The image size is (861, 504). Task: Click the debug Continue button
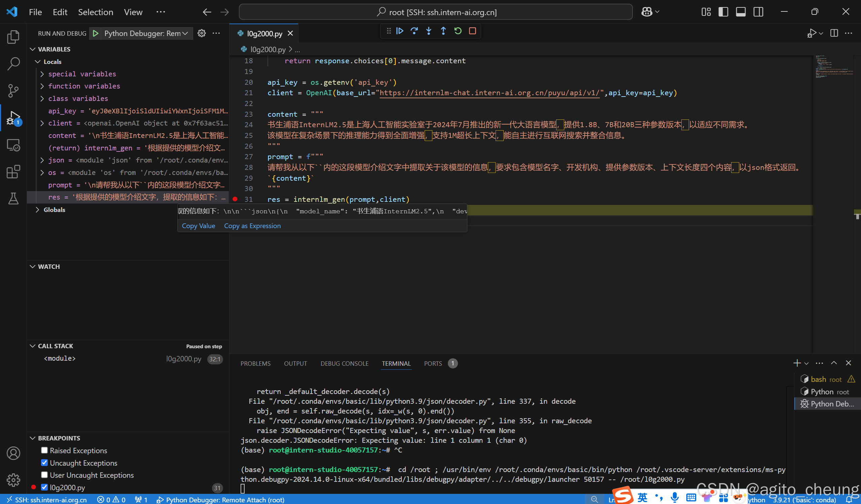[x=399, y=31]
